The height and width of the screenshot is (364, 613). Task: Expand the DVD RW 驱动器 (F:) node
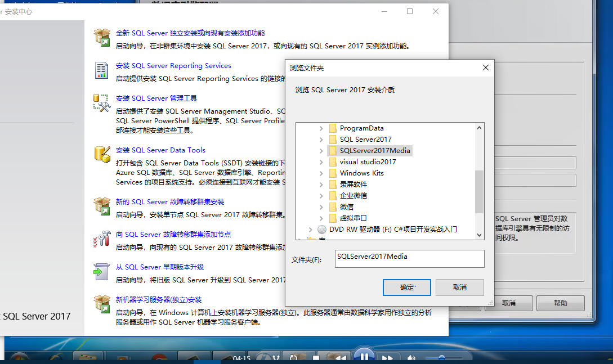tap(310, 229)
